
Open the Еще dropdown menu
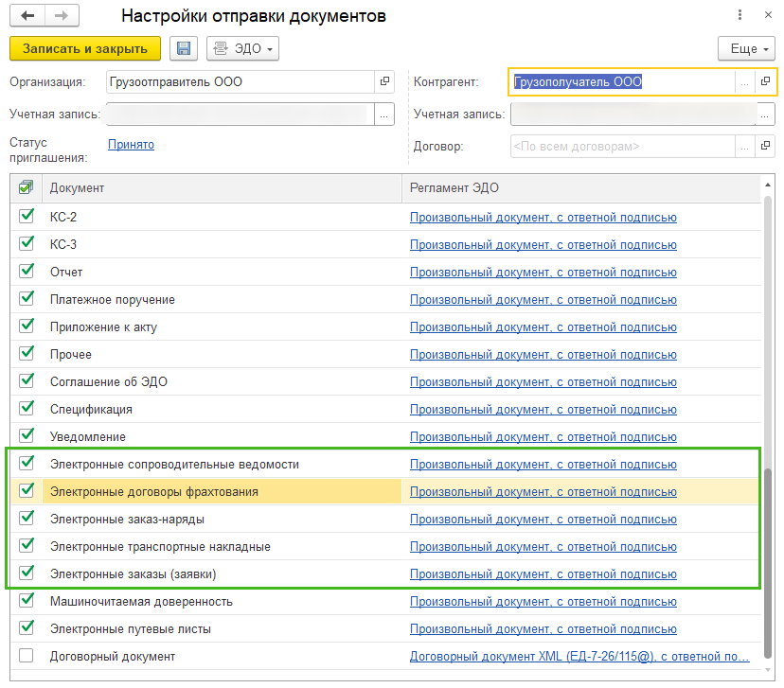click(746, 48)
